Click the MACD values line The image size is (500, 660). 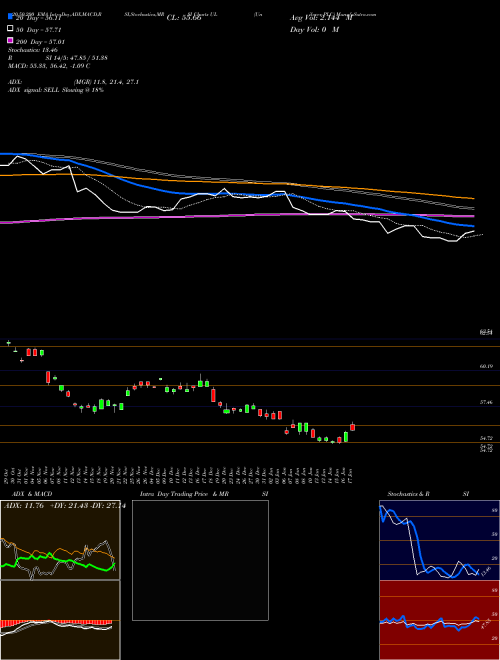point(49,66)
